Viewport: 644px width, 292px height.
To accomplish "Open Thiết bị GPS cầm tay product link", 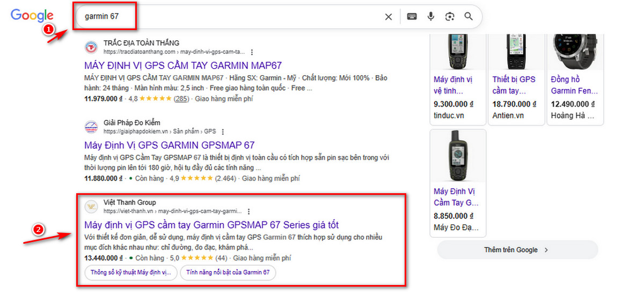I will point(514,85).
